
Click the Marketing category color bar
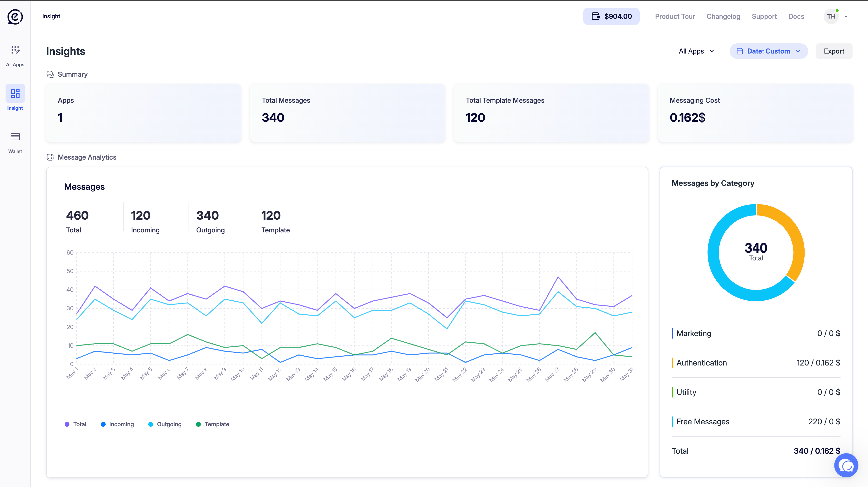click(672, 333)
